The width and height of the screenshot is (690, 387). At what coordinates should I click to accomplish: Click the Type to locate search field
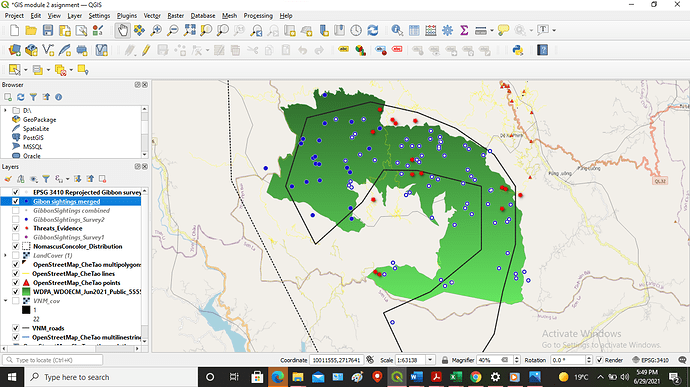tap(53, 360)
